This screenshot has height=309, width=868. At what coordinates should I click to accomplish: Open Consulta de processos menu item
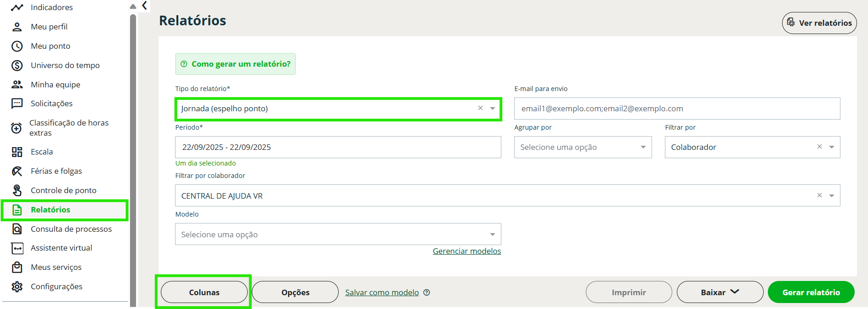pyautogui.click(x=71, y=229)
